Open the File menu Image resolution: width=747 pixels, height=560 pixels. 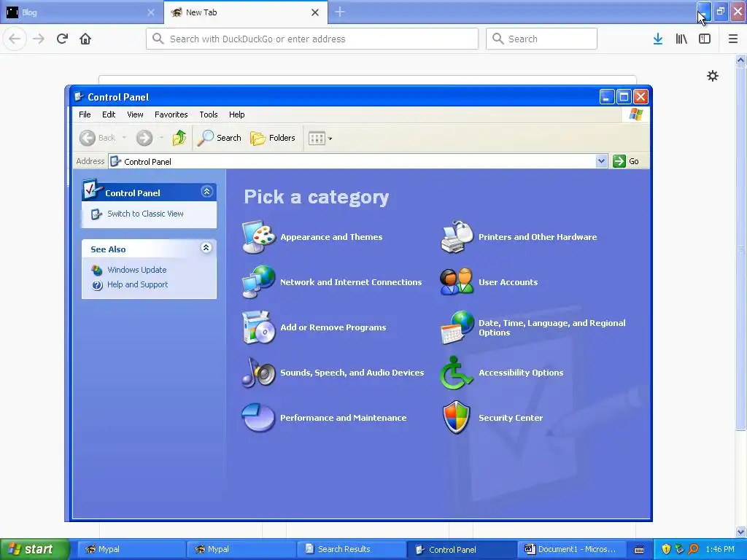85,114
